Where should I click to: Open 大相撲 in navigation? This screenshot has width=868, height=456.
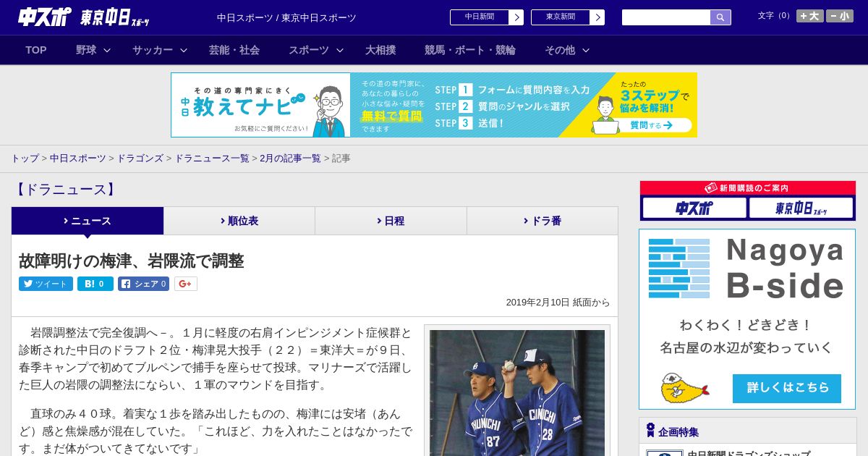tap(380, 50)
